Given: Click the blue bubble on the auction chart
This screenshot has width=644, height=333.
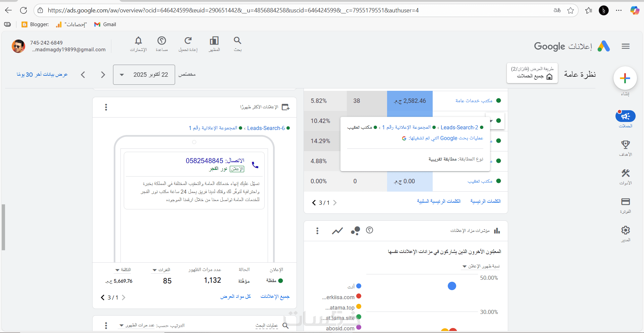Looking at the screenshot, I should pos(452,286).
